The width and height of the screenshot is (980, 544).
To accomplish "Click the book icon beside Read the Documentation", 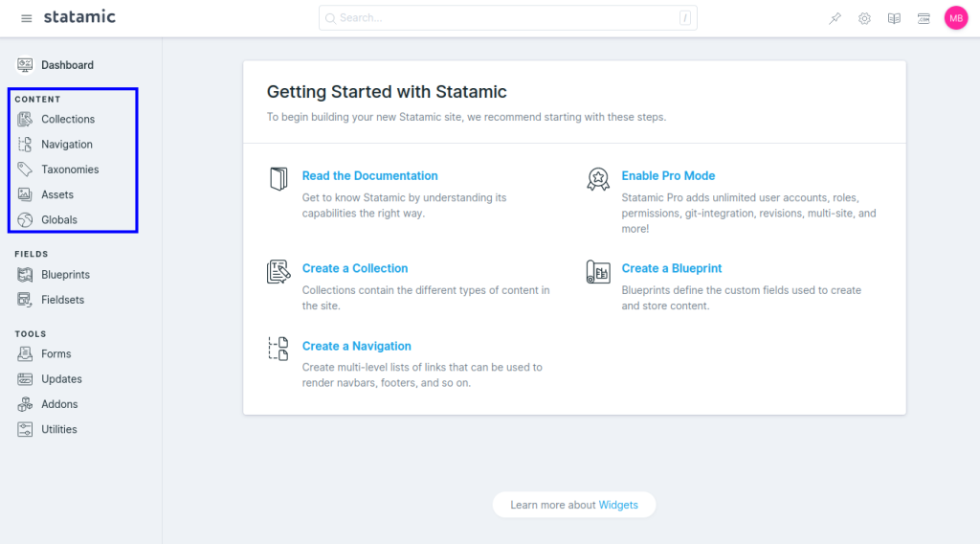I will click(278, 179).
